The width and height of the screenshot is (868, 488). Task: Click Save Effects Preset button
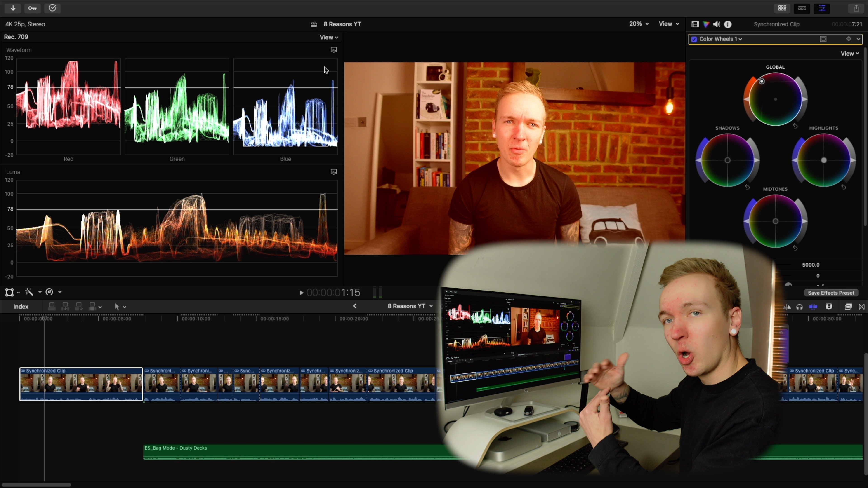tap(831, 293)
